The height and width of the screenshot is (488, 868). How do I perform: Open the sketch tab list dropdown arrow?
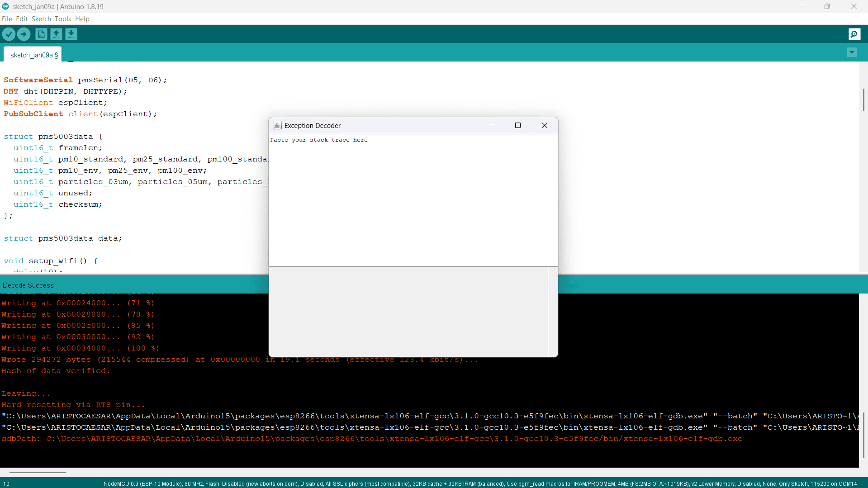(851, 52)
